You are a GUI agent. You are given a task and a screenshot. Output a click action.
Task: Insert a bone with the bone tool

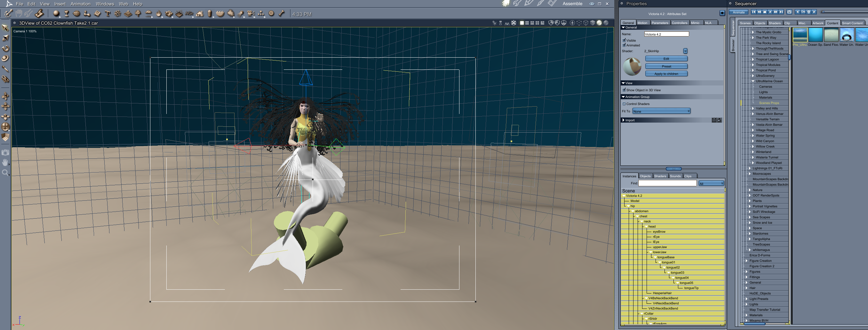[282, 13]
